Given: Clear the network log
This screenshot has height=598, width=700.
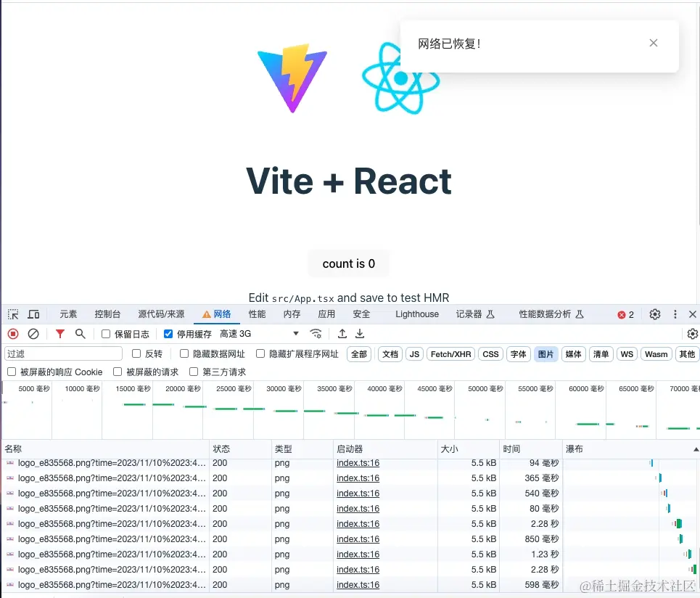Looking at the screenshot, I should [x=33, y=334].
